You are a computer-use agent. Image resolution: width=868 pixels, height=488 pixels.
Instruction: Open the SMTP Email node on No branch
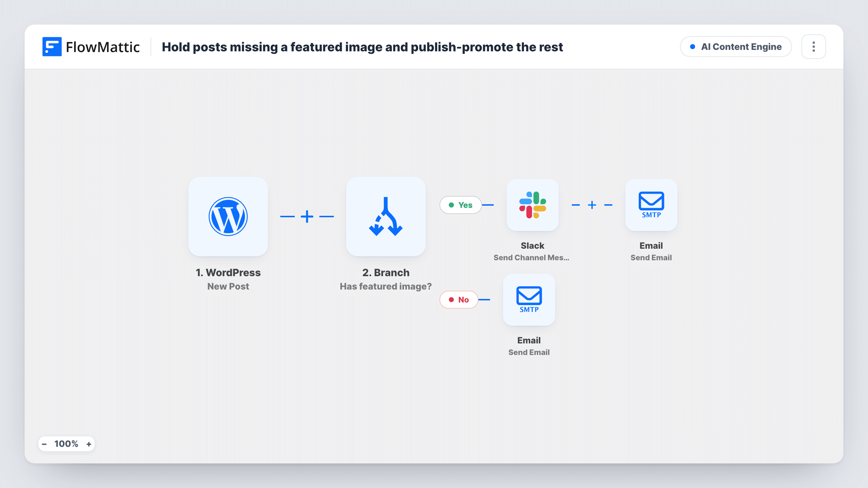pyautogui.click(x=529, y=300)
